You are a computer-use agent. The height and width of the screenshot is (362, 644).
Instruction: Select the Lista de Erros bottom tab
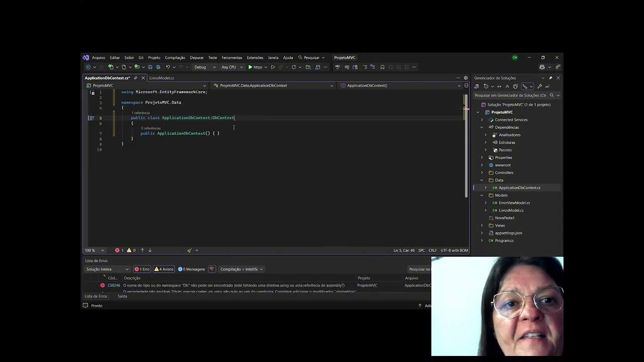tap(96, 296)
